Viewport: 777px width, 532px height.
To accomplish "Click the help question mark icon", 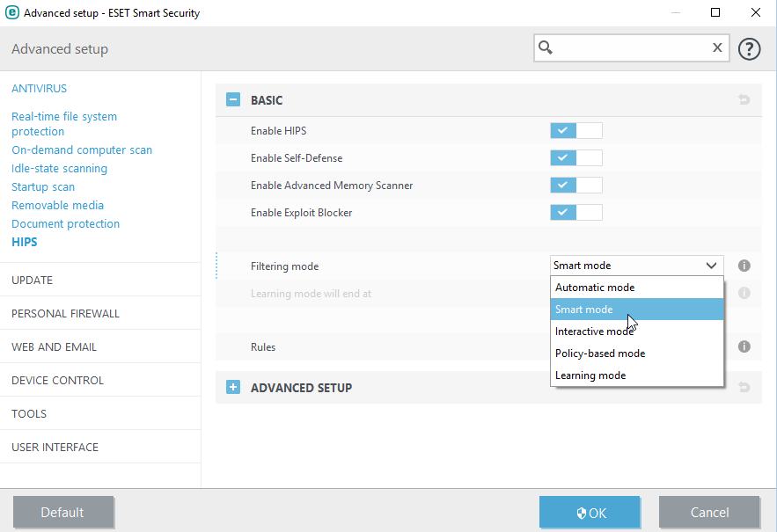I will tap(749, 48).
